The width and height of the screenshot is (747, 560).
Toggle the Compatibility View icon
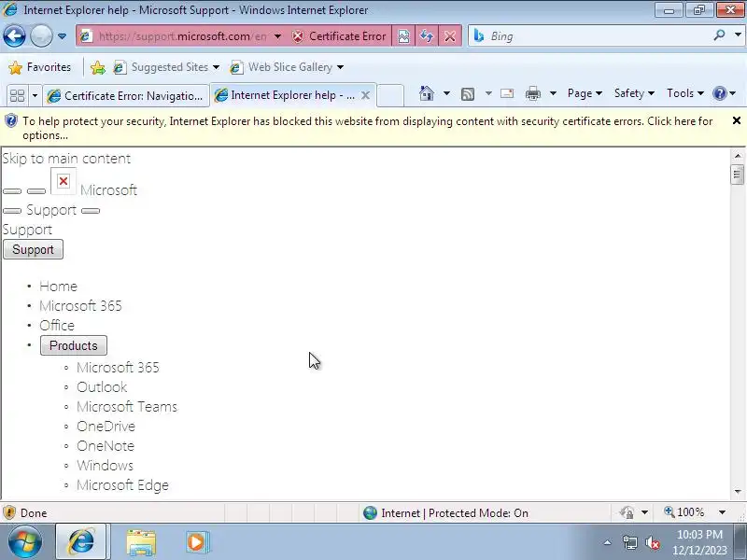[x=403, y=36]
